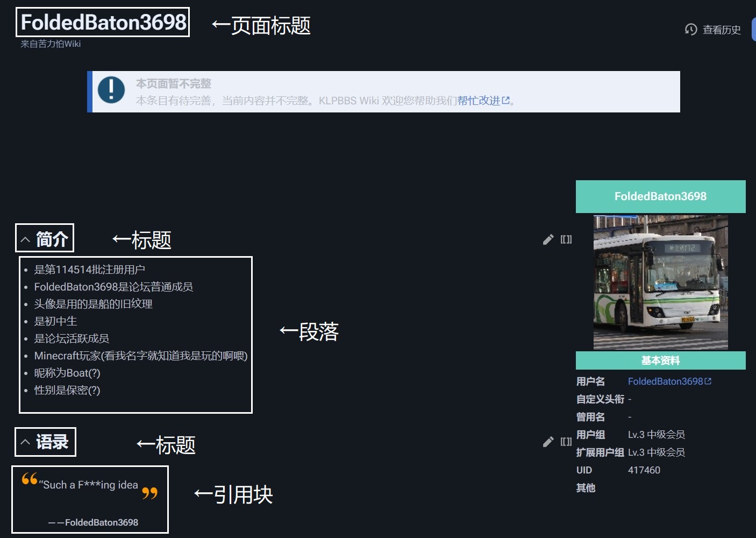Image resolution: width=756 pixels, height=538 pixels.
Task: Click the quote text Such a F***ing idea
Action: pyautogui.click(x=89, y=485)
